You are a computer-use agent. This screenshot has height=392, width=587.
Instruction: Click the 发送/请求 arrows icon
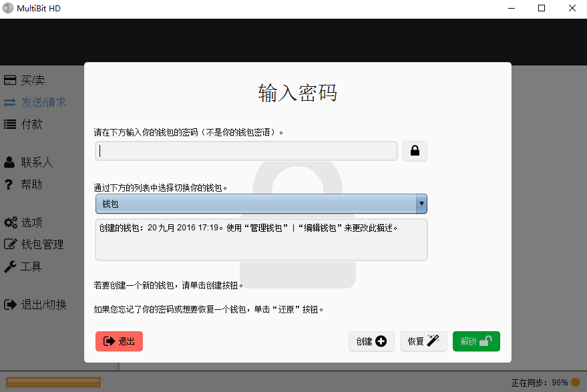pos(10,102)
